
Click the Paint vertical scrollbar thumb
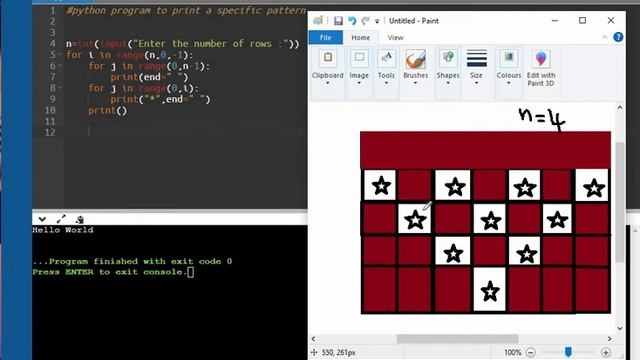point(620,202)
